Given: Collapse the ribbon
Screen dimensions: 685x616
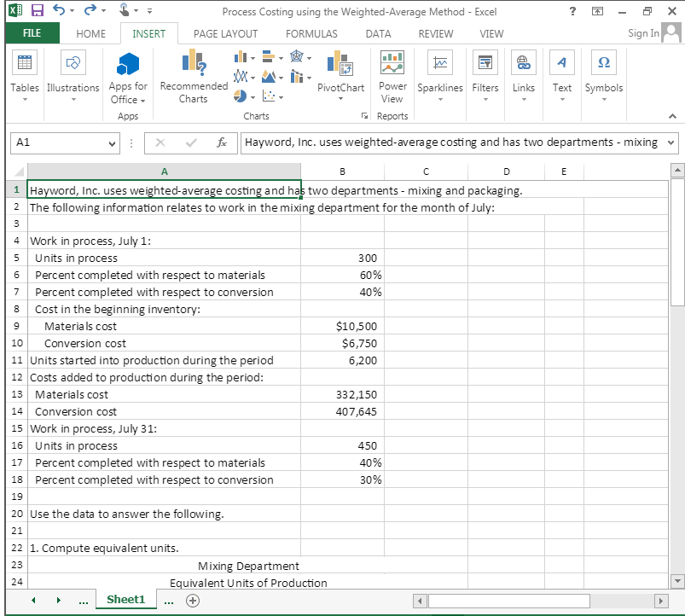Looking at the screenshot, I should tap(672, 116).
